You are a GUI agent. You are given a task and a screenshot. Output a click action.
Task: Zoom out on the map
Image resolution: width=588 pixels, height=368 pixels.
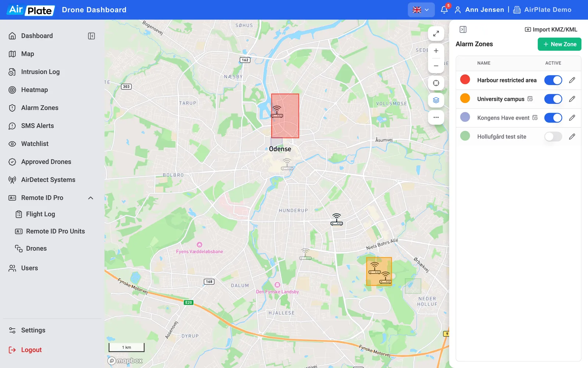[x=436, y=66]
